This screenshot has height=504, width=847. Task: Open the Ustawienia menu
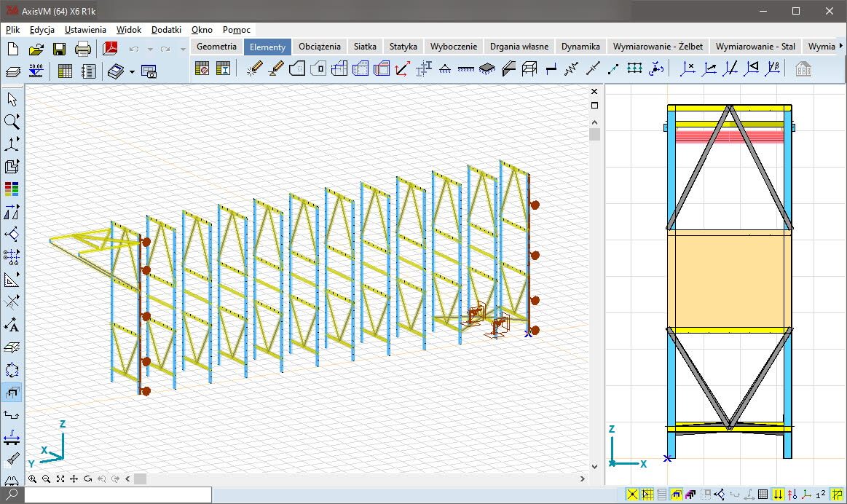pos(85,30)
